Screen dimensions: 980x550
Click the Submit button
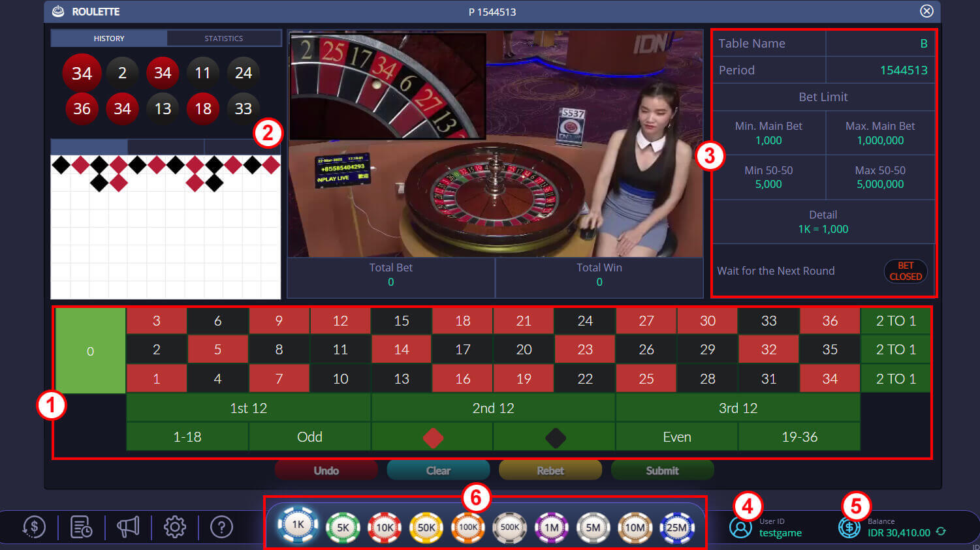click(x=663, y=470)
